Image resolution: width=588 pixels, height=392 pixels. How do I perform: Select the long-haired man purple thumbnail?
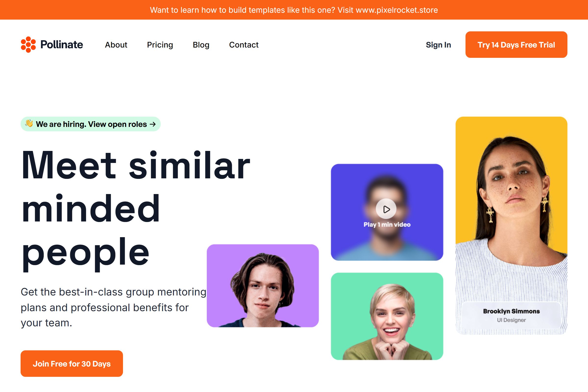[263, 286]
